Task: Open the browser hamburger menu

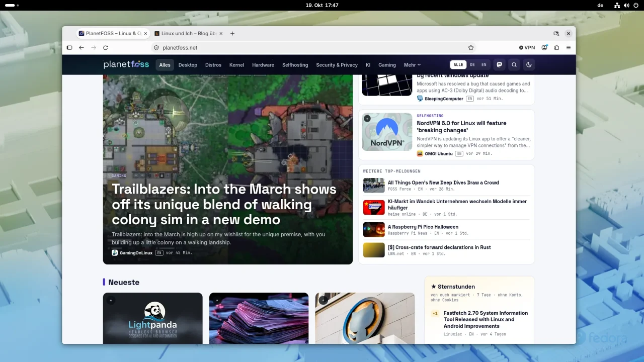Action: [569, 48]
